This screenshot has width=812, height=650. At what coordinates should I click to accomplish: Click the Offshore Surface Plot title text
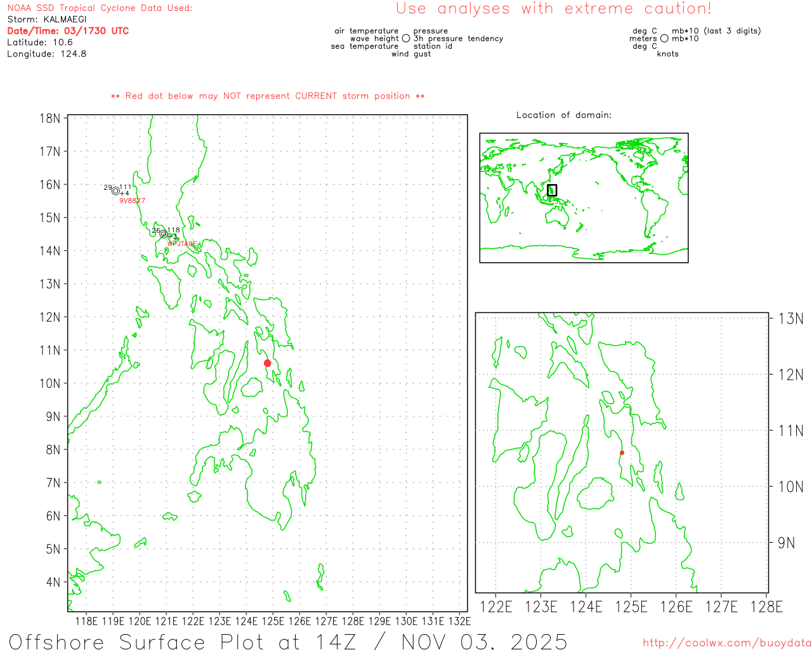click(288, 641)
